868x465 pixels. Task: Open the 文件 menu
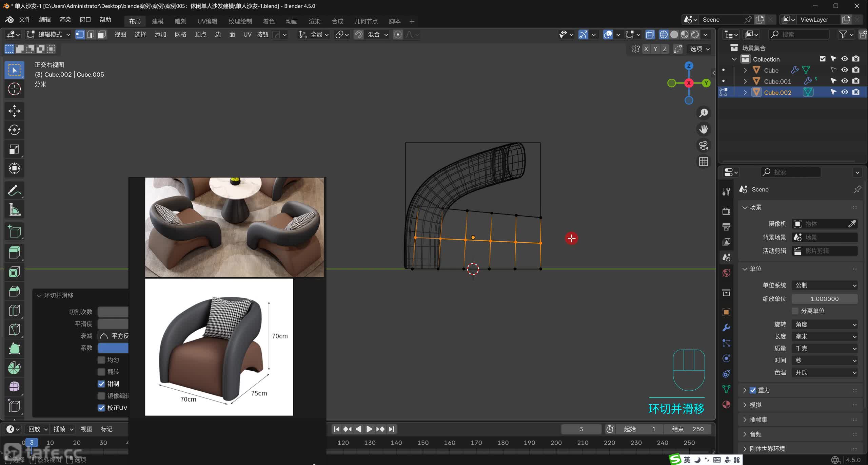point(25,20)
